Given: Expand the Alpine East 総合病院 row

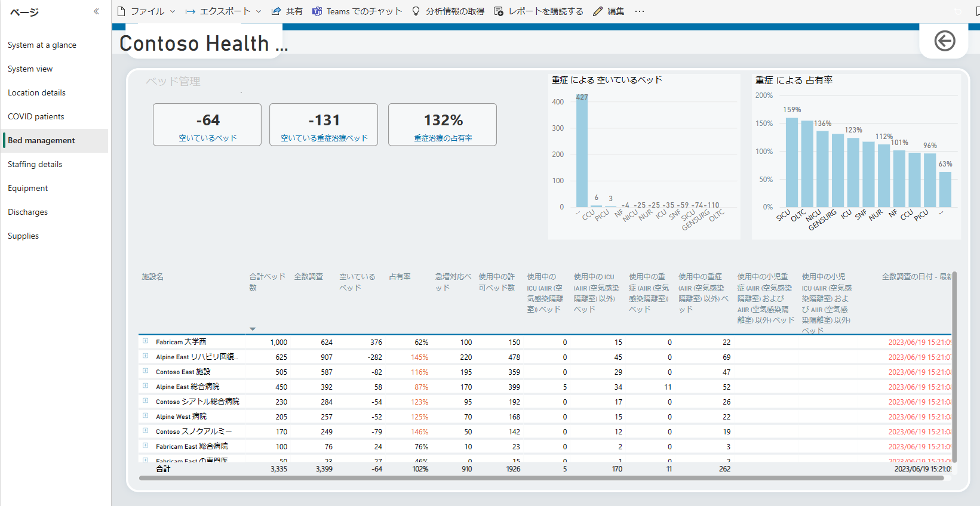Looking at the screenshot, I should [x=145, y=386].
